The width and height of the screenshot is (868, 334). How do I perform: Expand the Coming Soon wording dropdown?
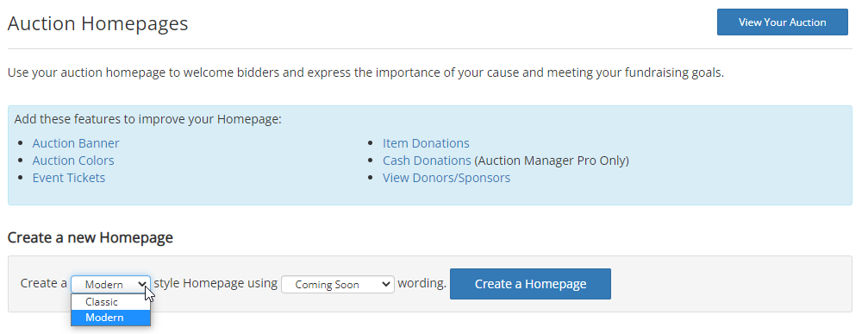[338, 284]
